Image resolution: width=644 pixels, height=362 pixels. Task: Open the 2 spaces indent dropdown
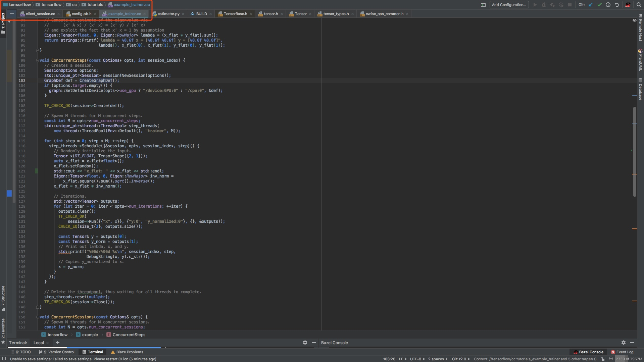tap(438, 359)
